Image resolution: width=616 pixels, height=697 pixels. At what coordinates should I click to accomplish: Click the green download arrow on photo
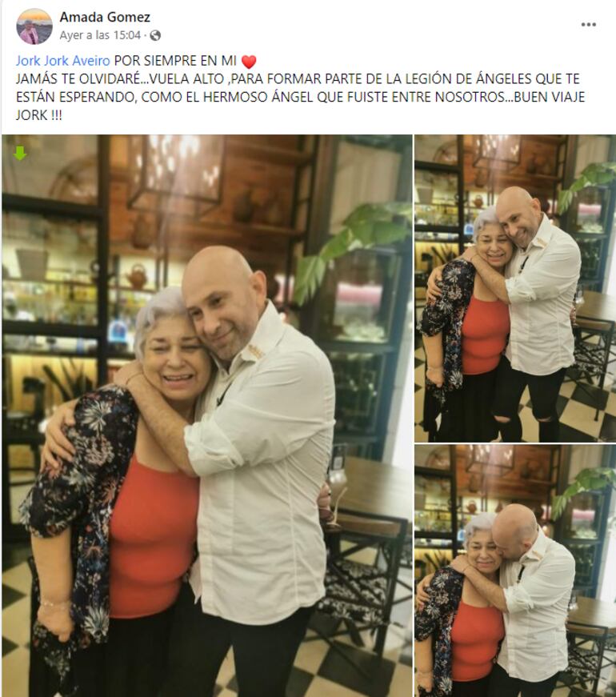pyautogui.click(x=20, y=154)
